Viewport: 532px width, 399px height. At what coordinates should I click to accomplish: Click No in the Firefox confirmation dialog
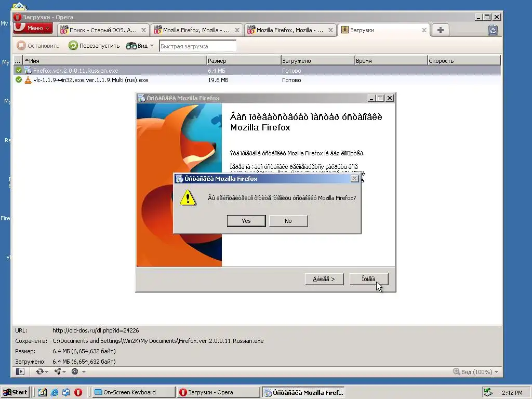coord(288,221)
